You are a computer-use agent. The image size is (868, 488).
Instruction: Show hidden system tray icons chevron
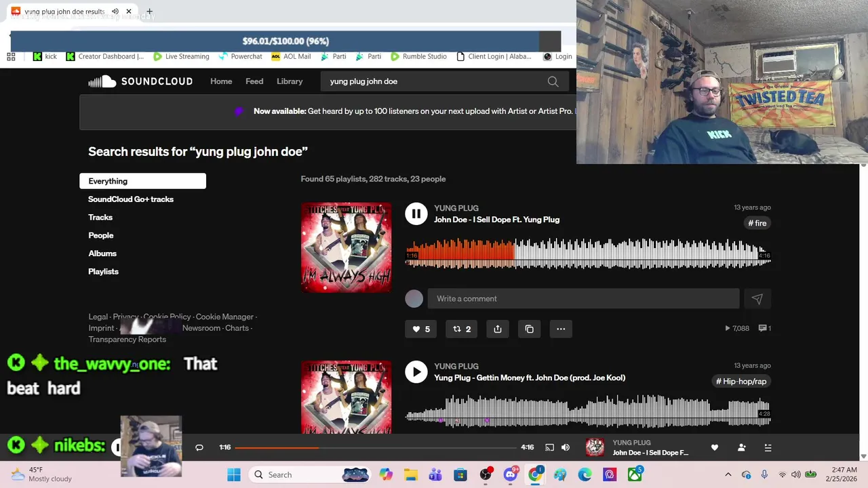pos(728,474)
